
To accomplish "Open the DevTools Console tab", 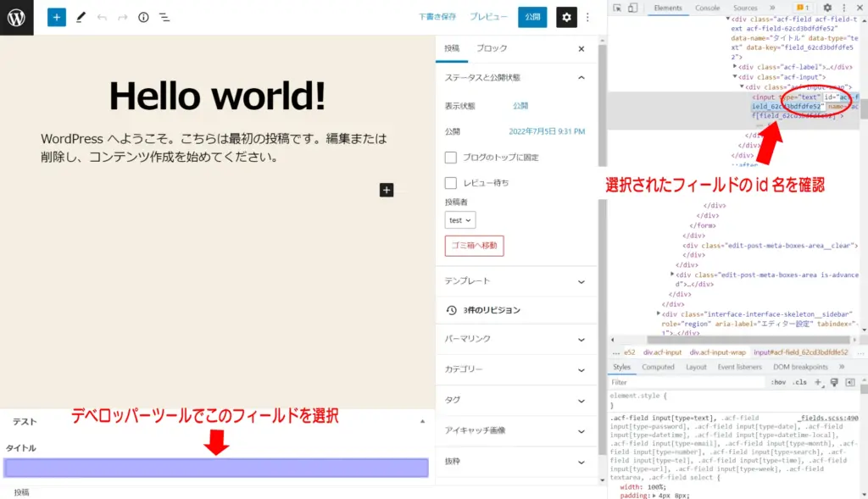I will [x=708, y=8].
